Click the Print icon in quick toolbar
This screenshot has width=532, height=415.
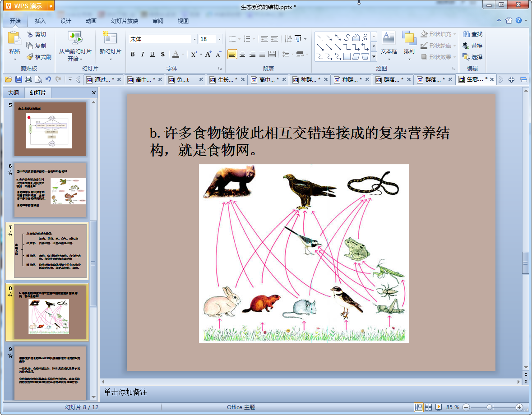(x=28, y=79)
